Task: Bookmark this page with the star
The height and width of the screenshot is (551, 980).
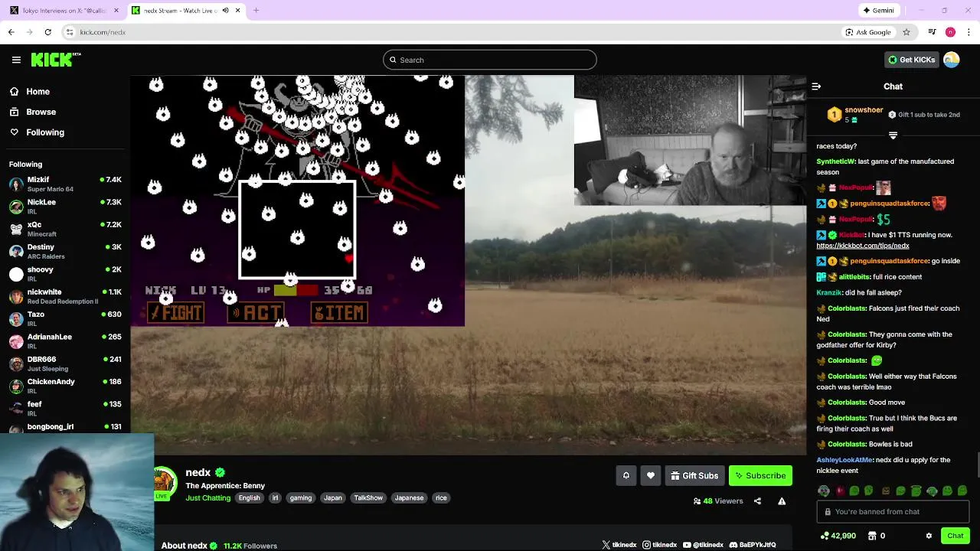Action: pos(906,32)
